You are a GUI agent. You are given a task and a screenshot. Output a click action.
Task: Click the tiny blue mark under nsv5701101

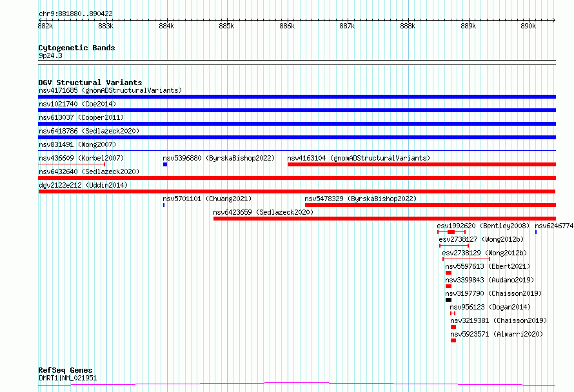pos(164,205)
